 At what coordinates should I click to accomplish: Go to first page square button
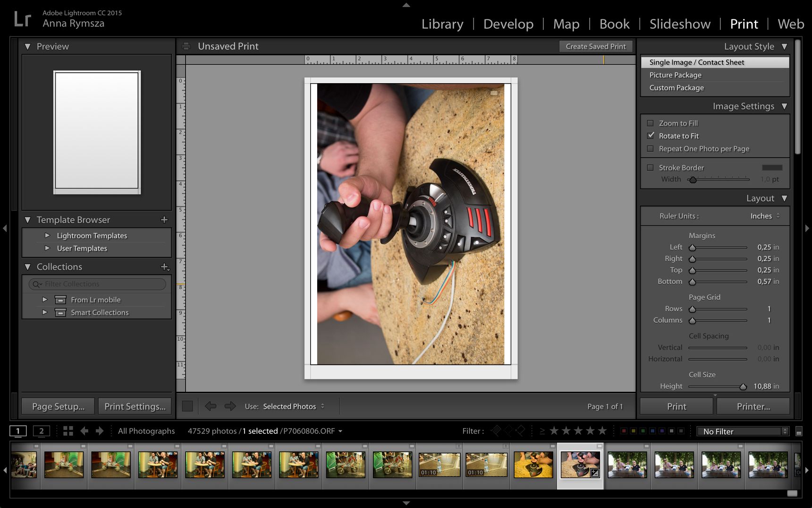pos(187,406)
